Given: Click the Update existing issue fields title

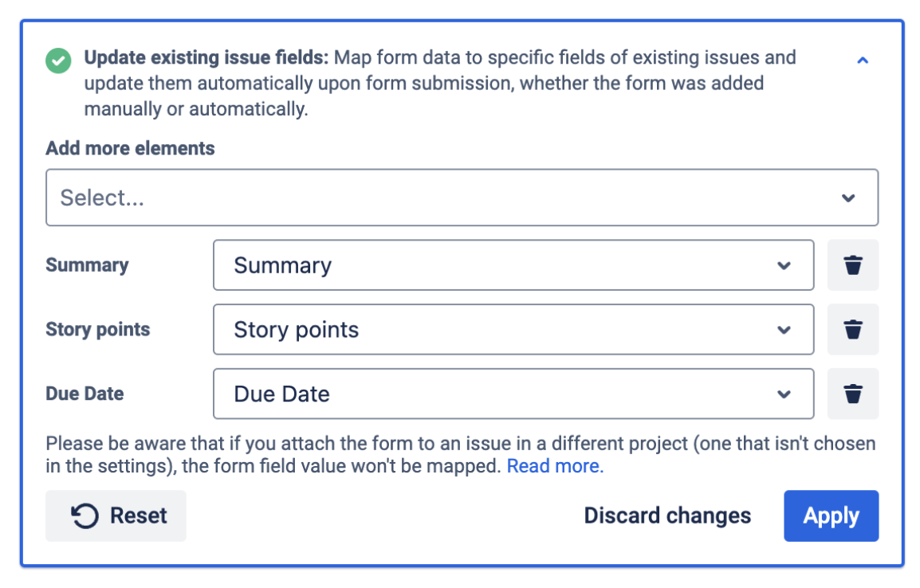Looking at the screenshot, I should click(206, 58).
